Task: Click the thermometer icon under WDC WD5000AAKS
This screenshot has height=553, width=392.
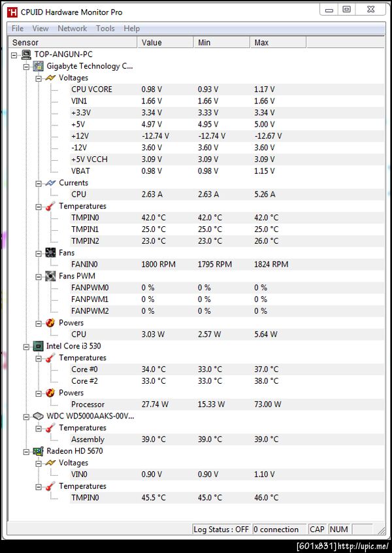Action: click(50, 427)
